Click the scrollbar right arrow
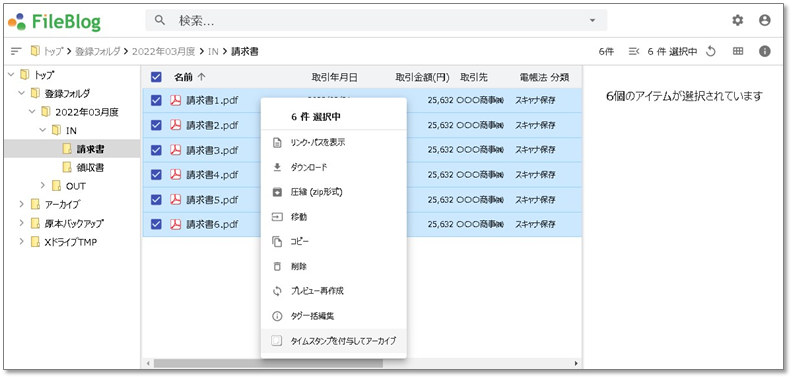 [576, 363]
